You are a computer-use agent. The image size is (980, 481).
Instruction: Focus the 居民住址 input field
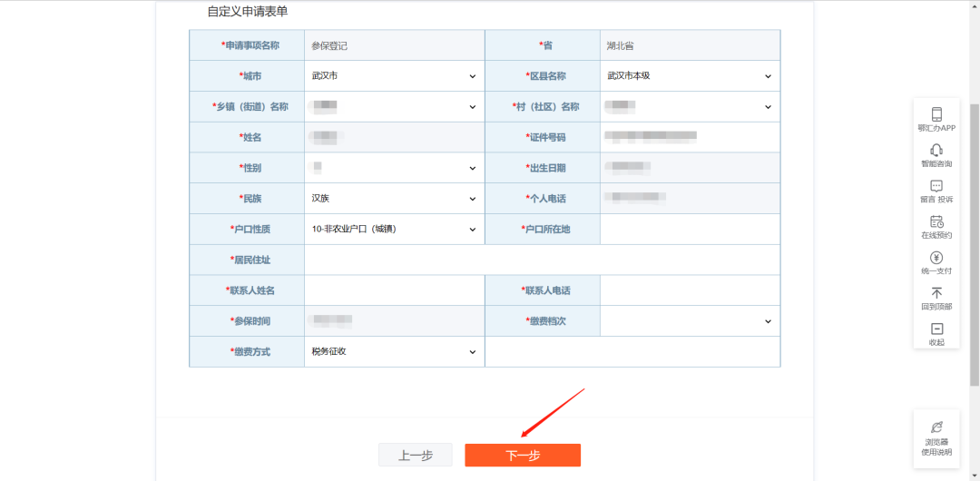tap(543, 260)
